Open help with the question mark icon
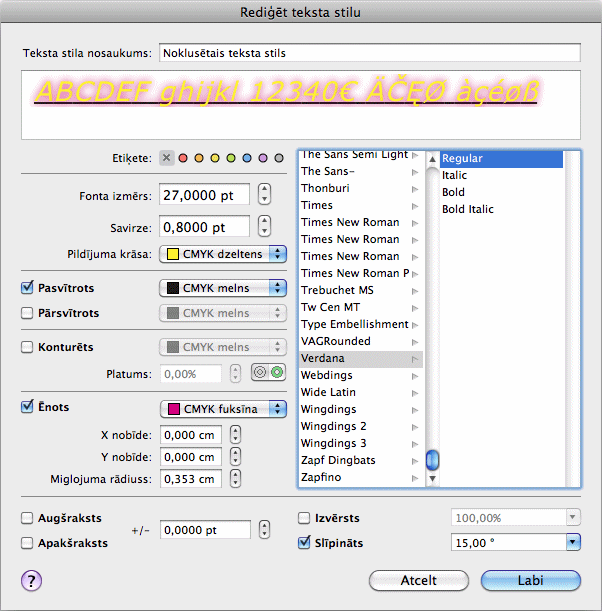Screen dimensions: 602x611 point(31,580)
